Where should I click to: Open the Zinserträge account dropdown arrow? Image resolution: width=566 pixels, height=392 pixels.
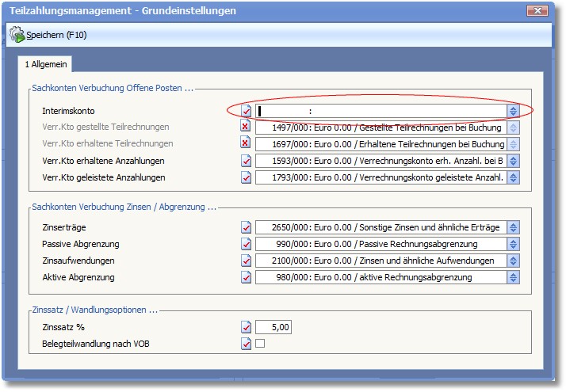point(513,227)
